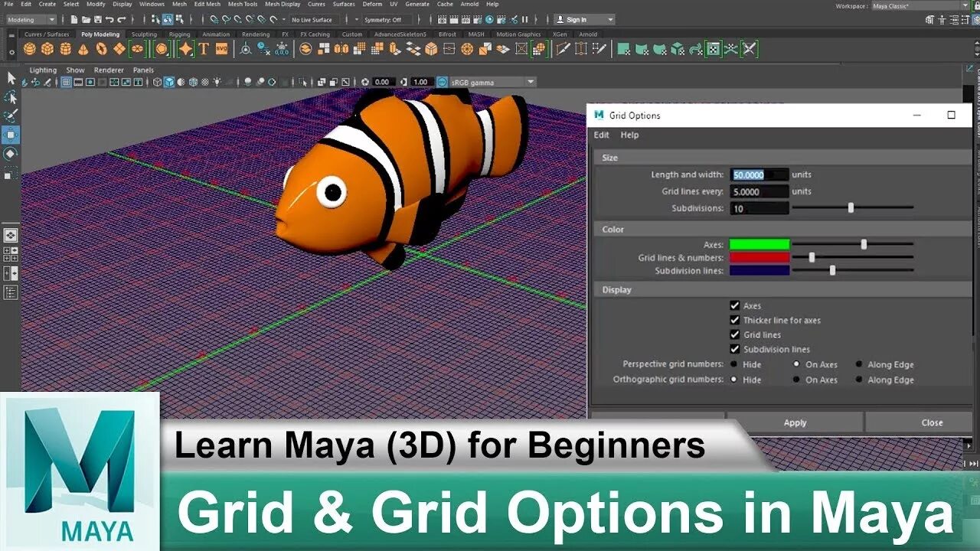Click the green Axes color swatch

click(x=759, y=245)
